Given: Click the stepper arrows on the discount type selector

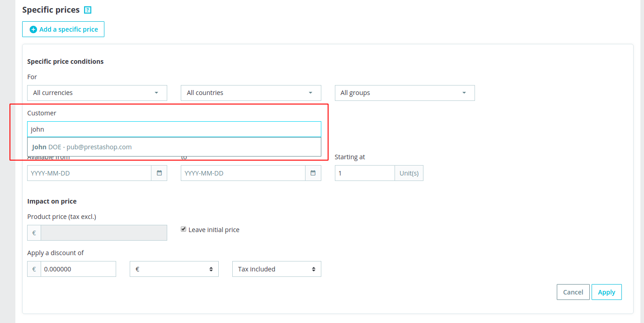Looking at the screenshot, I should (x=211, y=269).
